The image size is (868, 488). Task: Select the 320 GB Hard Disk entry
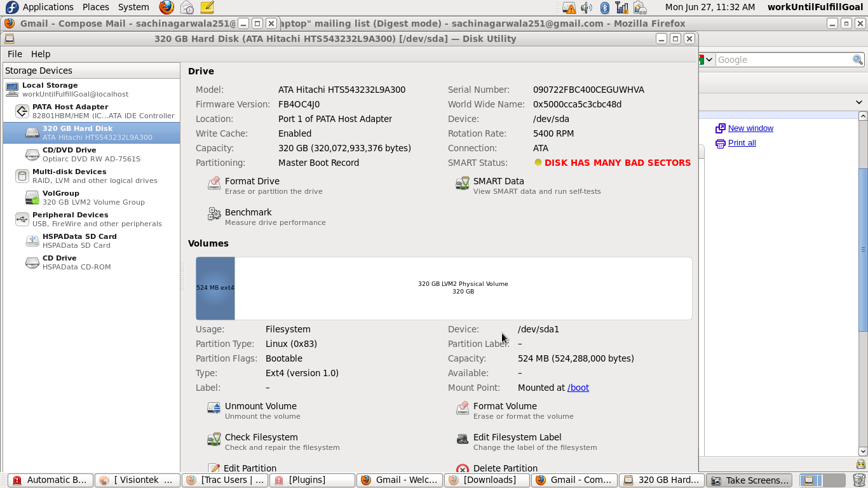click(92, 133)
